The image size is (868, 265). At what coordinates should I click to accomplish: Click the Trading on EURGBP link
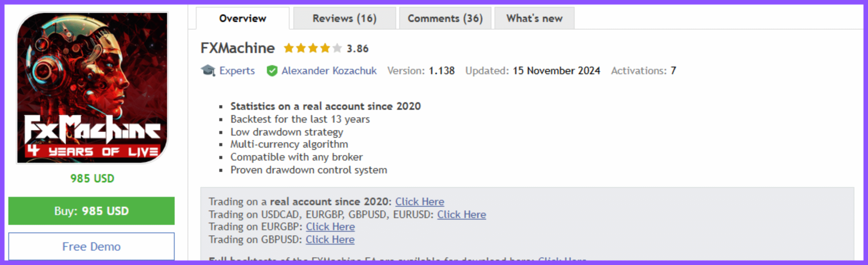[330, 227]
